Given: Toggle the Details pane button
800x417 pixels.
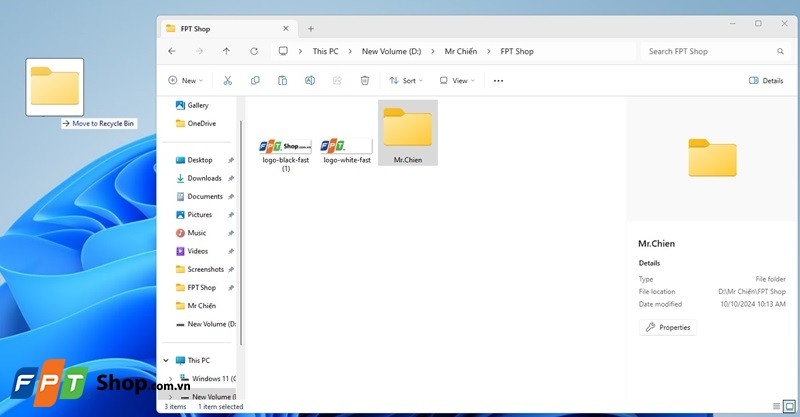Looking at the screenshot, I should click(x=766, y=81).
